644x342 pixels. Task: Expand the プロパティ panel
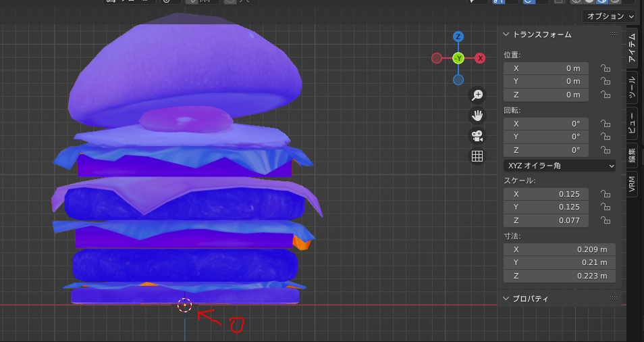(x=507, y=298)
